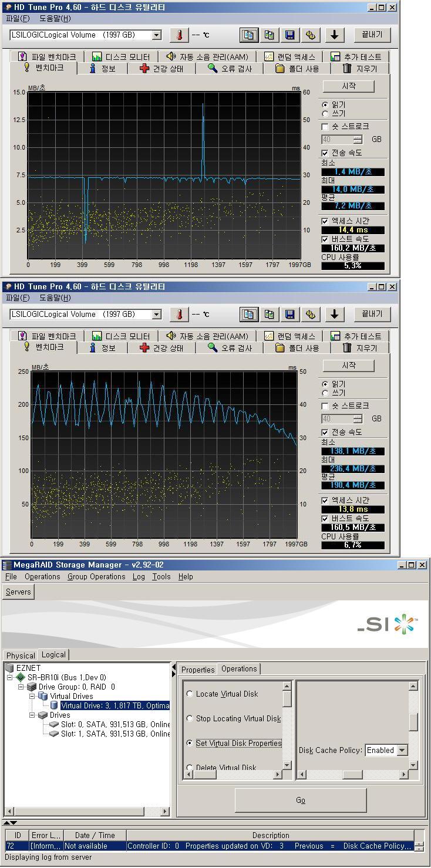Viewport: 431px width, 868px height.
Task: Click thermometer icon in lower HD Tune window
Action: 179,314
